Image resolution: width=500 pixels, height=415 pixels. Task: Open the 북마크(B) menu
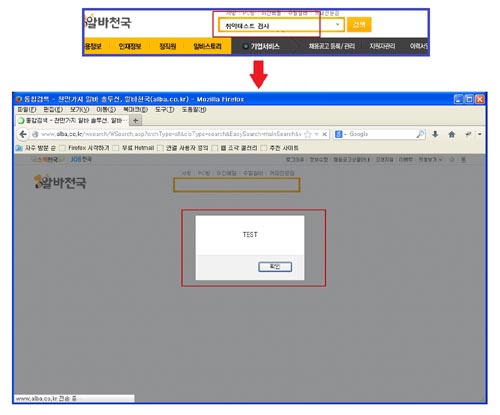(x=135, y=110)
